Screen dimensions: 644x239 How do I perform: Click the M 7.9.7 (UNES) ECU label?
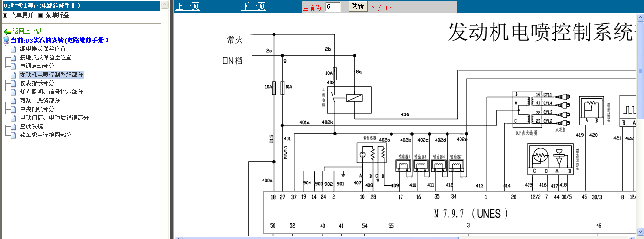click(471, 214)
